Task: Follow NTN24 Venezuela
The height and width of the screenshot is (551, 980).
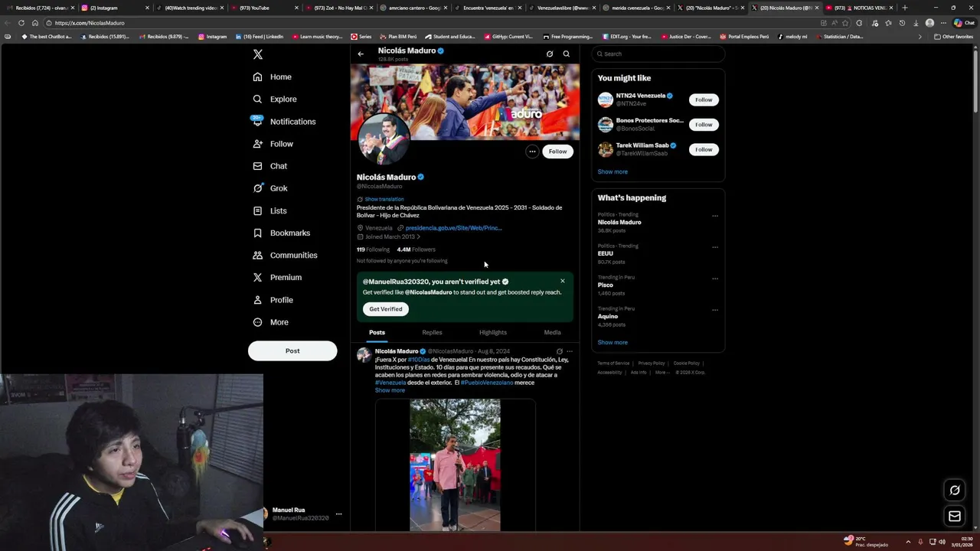Action: 704,99
